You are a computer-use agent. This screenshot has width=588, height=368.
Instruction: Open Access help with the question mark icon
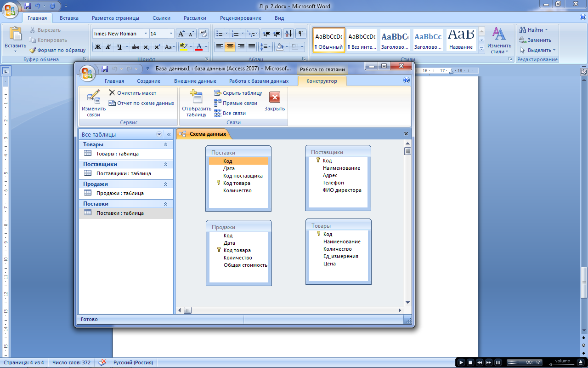406,80
